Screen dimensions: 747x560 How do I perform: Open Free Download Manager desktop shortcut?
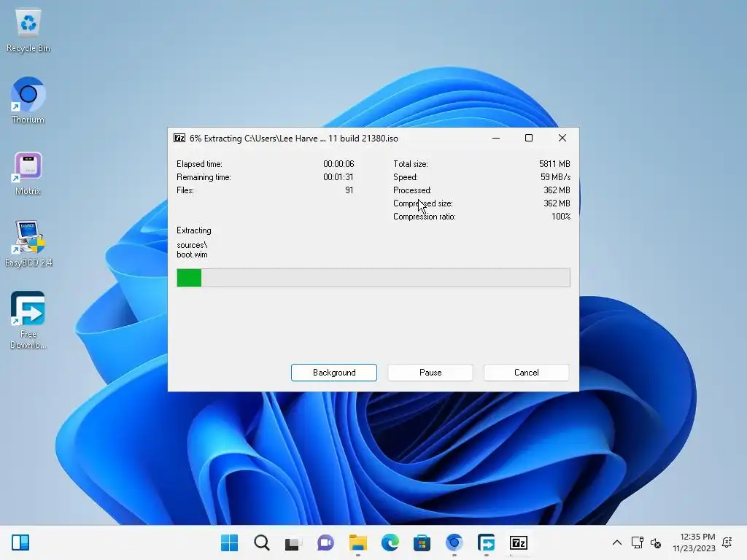click(28, 320)
